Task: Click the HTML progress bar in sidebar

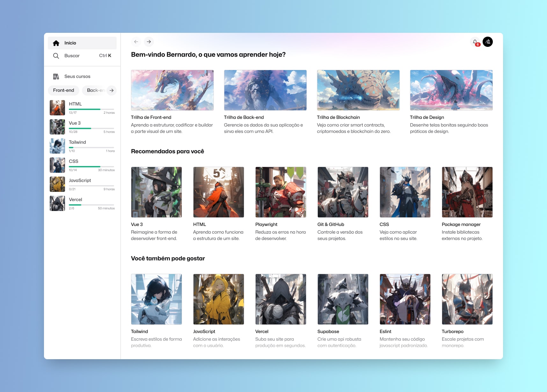Action: [91, 109]
